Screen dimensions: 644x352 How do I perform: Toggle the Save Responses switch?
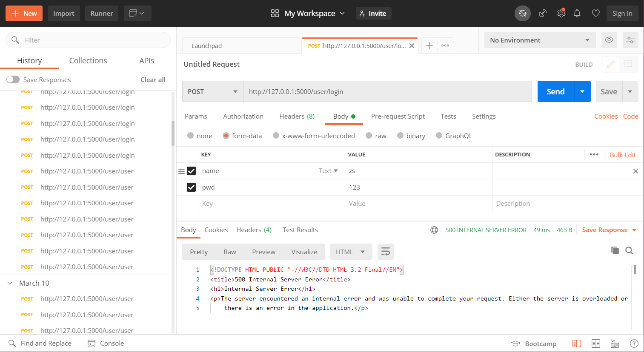[13, 79]
